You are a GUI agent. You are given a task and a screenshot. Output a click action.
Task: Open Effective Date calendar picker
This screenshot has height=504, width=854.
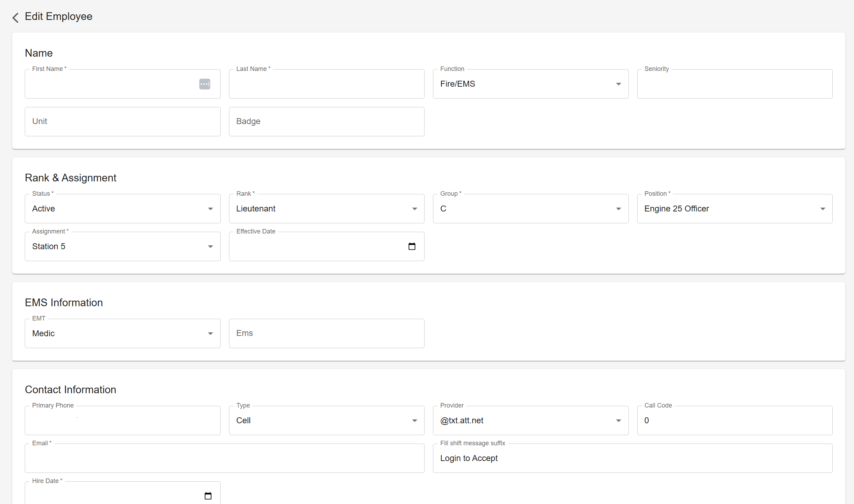pos(412,246)
